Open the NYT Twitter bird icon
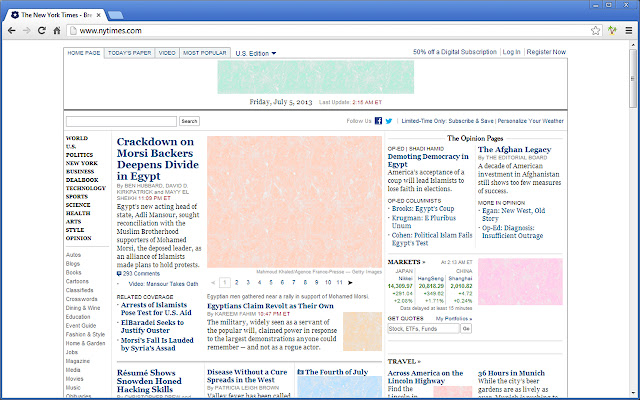 tap(389, 121)
